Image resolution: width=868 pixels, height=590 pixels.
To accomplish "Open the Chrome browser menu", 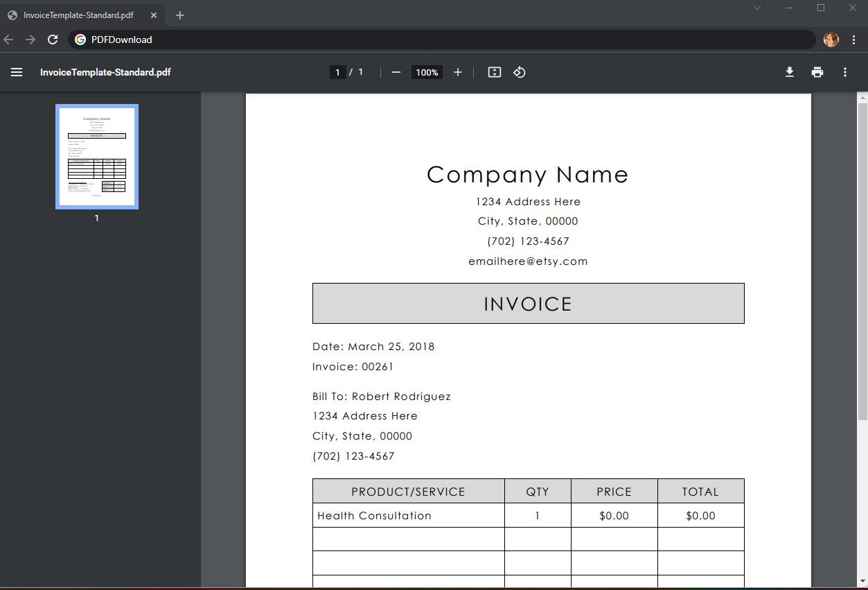I will pos(853,40).
